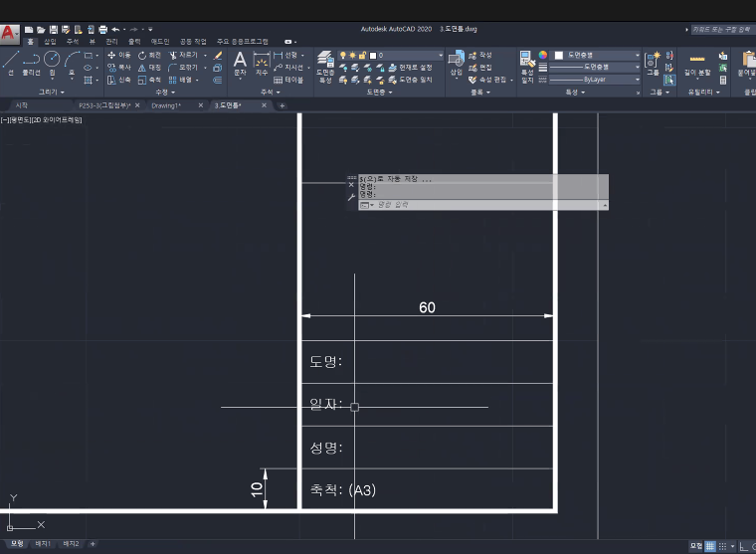
Task: Open Layer Properties (도면층 특성) manager
Action: coord(325,67)
